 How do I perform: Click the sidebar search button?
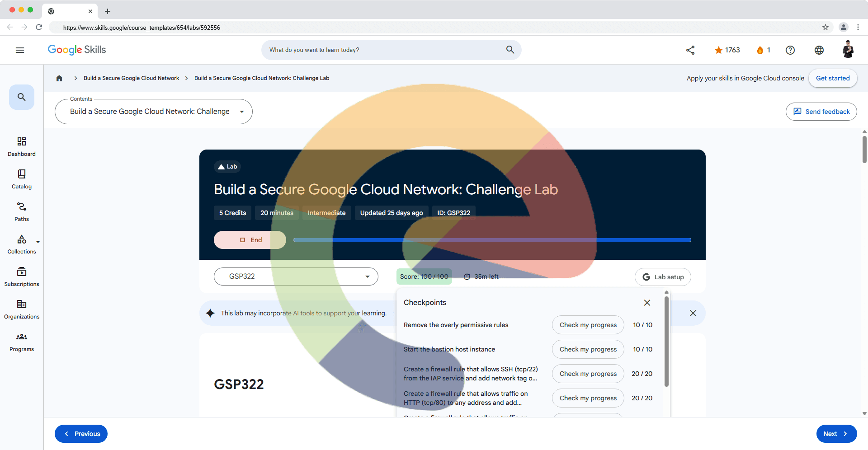pyautogui.click(x=22, y=97)
